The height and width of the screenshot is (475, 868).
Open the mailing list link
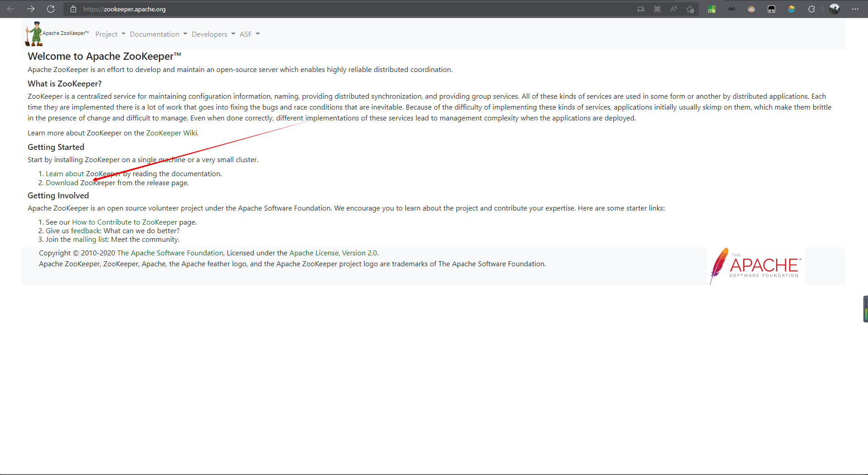coord(90,240)
